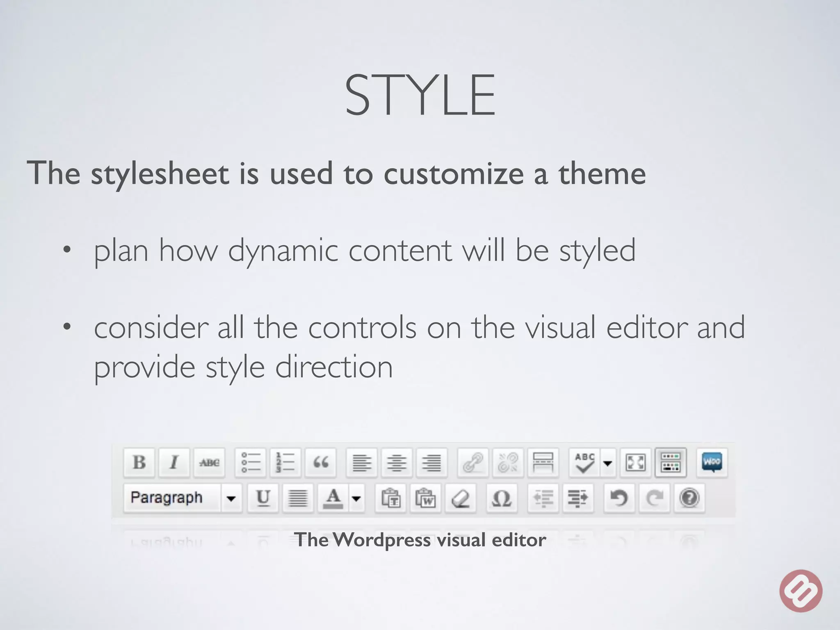The height and width of the screenshot is (630, 840).
Task: Toggle the kitchen sink toolbar row
Action: click(671, 463)
